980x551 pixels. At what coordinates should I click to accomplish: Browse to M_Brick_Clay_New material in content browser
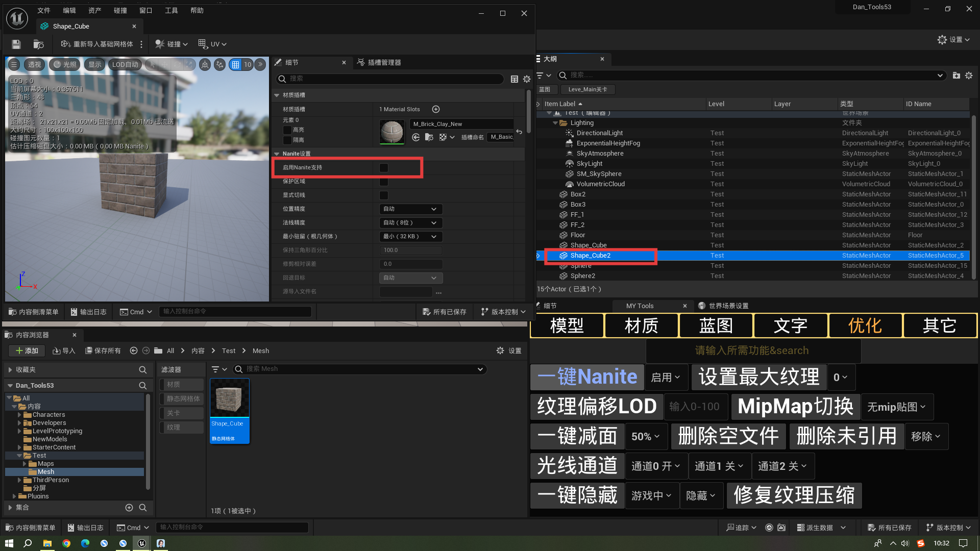[429, 137]
